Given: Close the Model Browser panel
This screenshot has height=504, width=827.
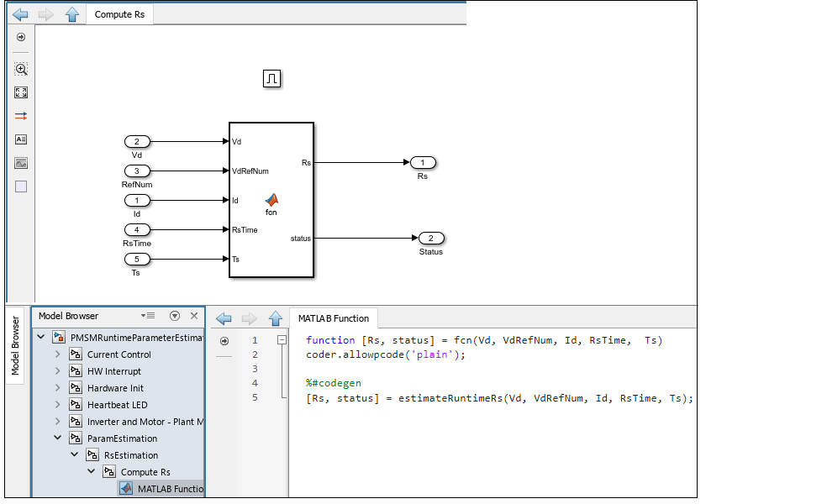Looking at the screenshot, I should tap(194, 316).
